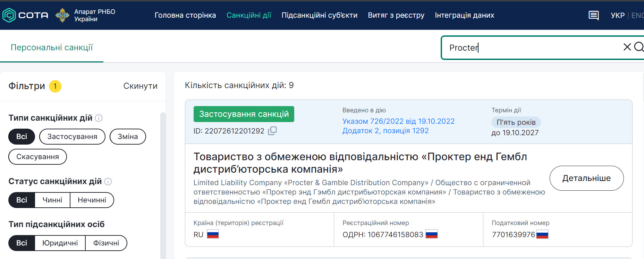Click the company title Проктер енд Гембл
Viewport: 644px width, 259px height.
(x=360, y=163)
